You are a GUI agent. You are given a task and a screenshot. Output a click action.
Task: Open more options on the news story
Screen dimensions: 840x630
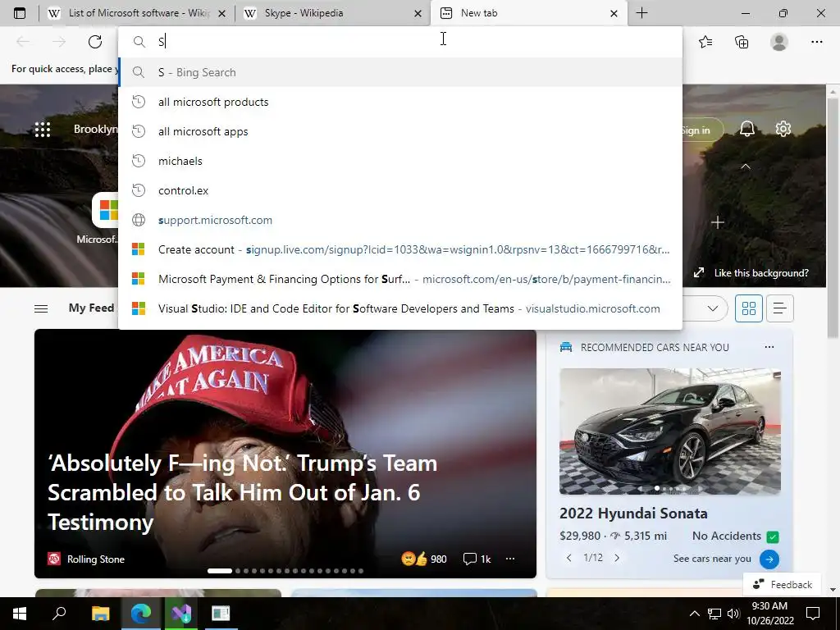(510, 559)
